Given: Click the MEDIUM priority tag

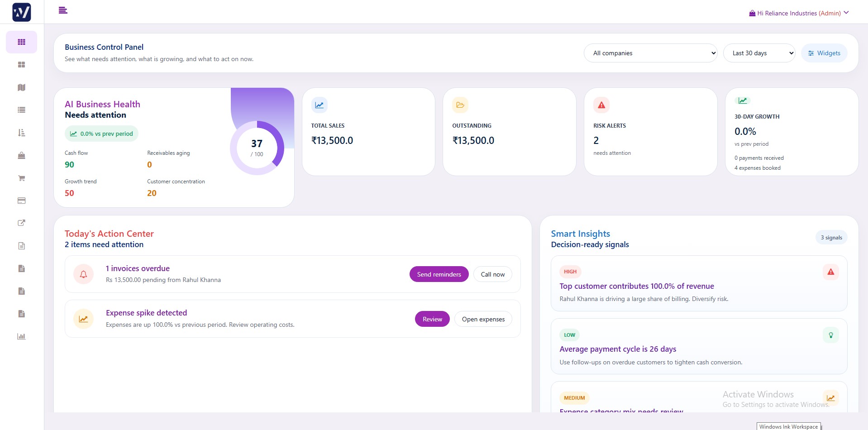Looking at the screenshot, I should point(574,398).
